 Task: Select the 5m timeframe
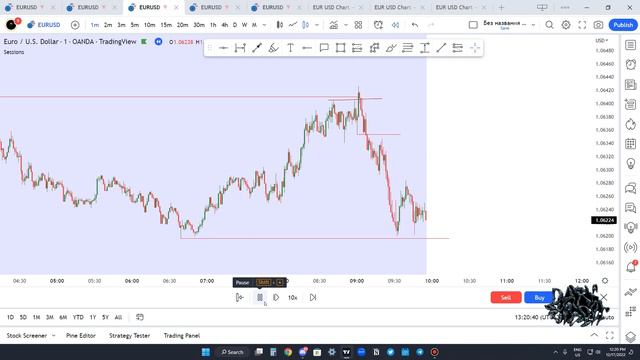tap(135, 25)
